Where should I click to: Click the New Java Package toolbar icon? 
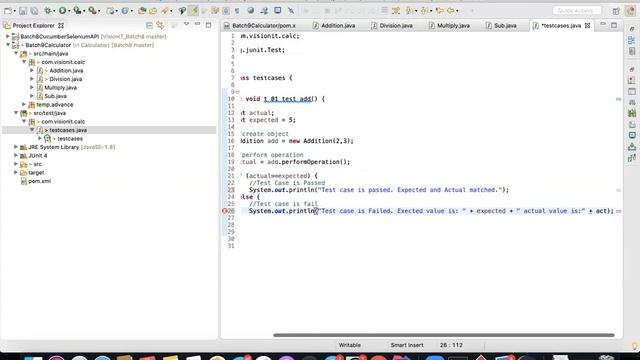point(110,11)
